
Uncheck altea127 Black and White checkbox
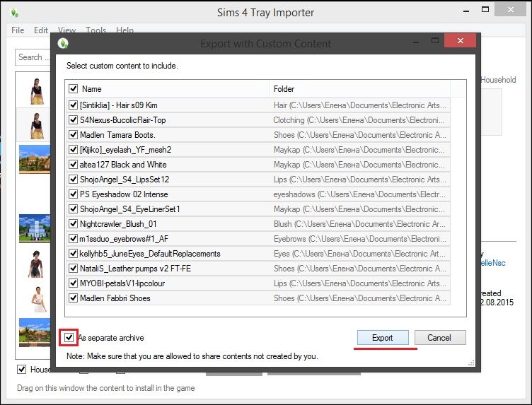[73, 165]
